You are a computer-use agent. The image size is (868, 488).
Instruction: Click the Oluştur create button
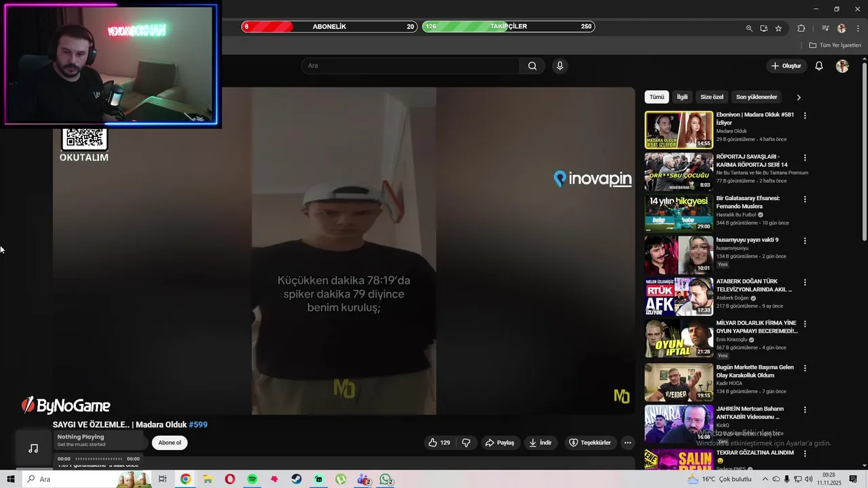787,66
